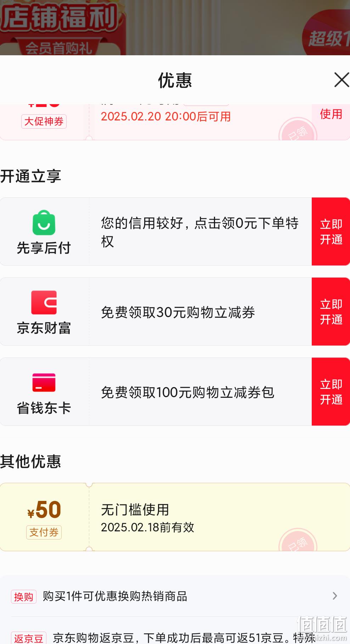Tap the green 先享后付 shopping bag icon

click(x=44, y=222)
